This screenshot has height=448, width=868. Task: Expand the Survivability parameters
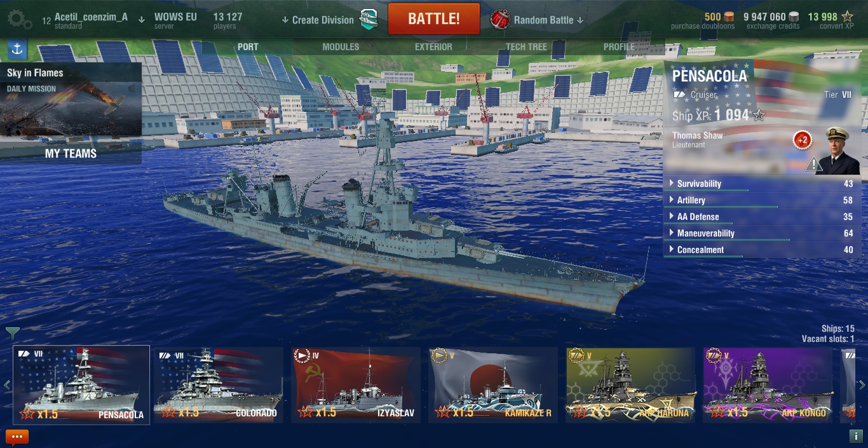pyautogui.click(x=762, y=184)
